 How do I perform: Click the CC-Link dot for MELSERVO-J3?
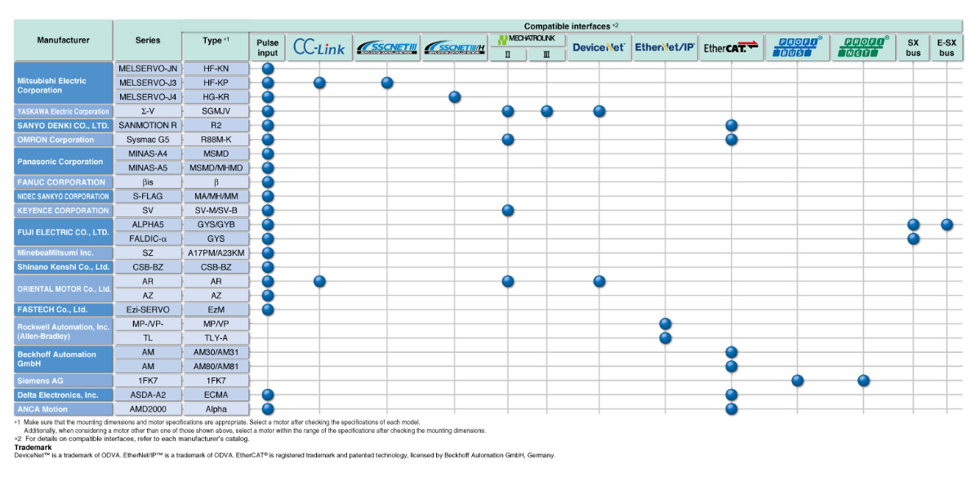click(319, 83)
